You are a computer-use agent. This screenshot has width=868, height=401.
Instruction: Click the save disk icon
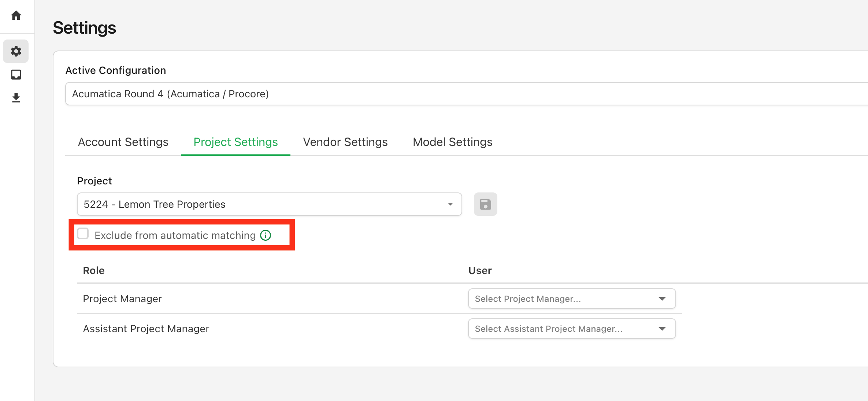(x=485, y=204)
